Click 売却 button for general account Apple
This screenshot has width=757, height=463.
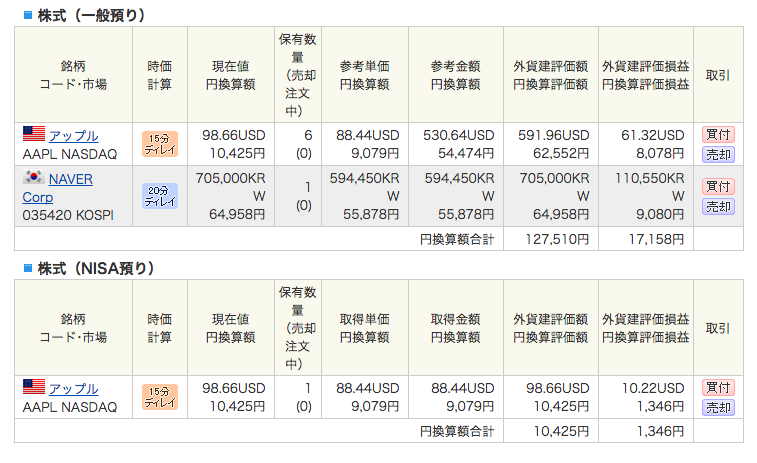(718, 154)
